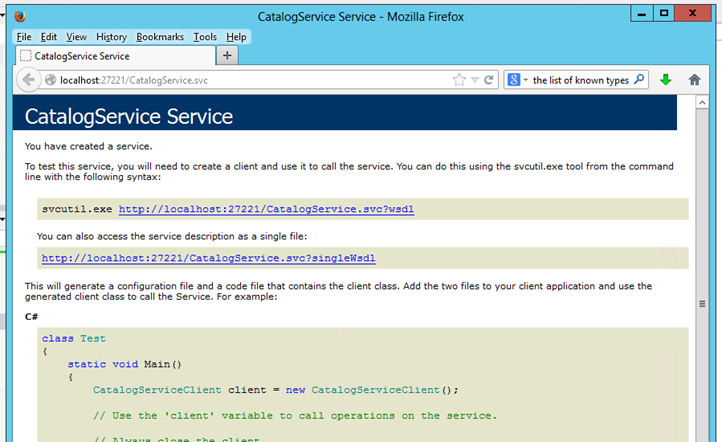Open the Bookmarks menu
Viewport: 722px width, 442px height.
[x=160, y=37]
